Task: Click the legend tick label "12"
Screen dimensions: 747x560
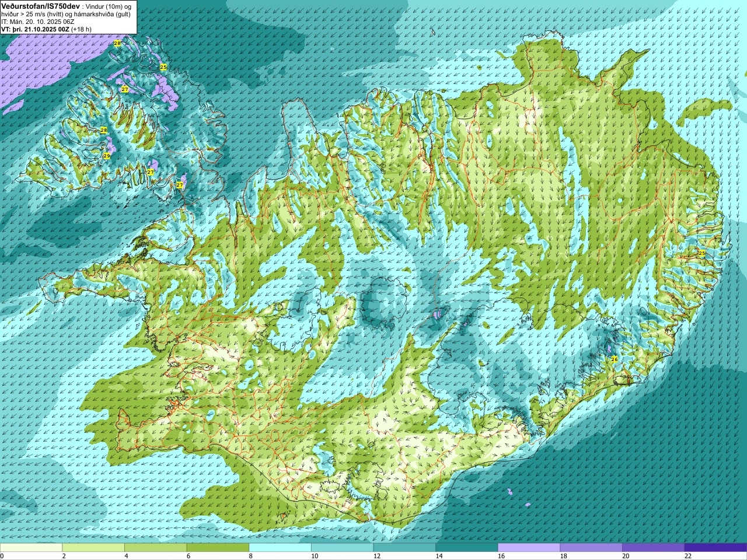Action: point(377,556)
